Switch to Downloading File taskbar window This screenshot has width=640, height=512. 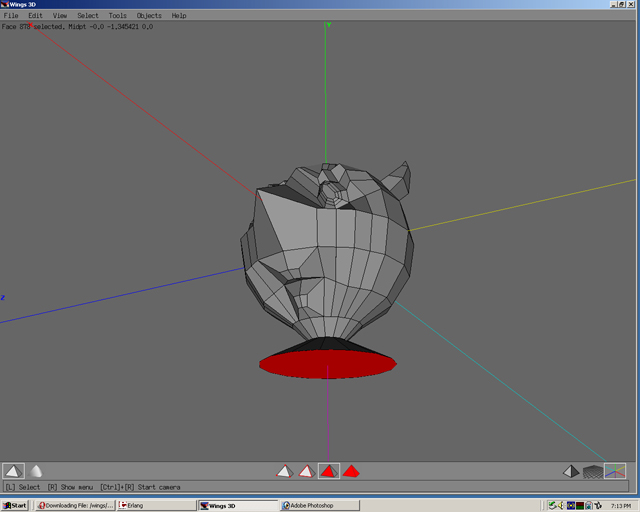75,505
